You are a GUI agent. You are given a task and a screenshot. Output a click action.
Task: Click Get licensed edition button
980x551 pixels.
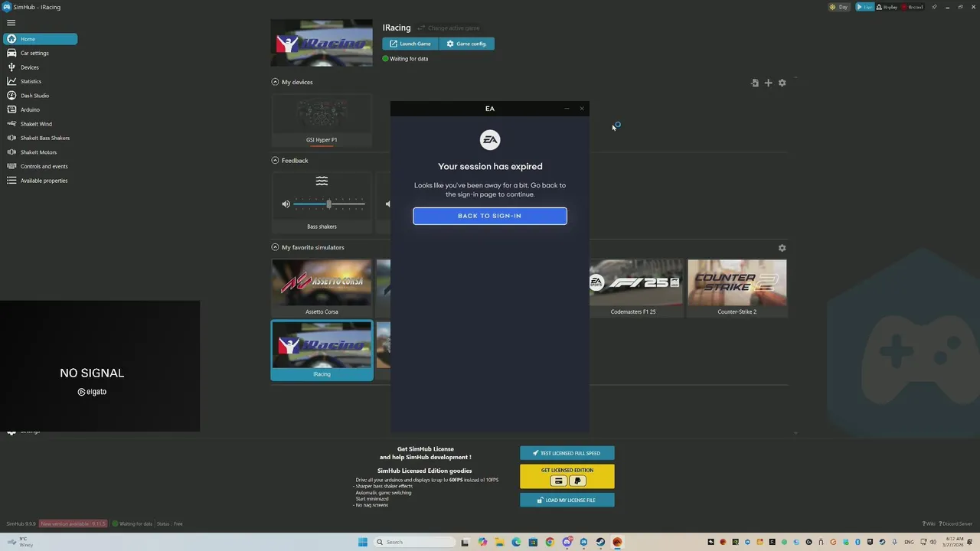567,476
